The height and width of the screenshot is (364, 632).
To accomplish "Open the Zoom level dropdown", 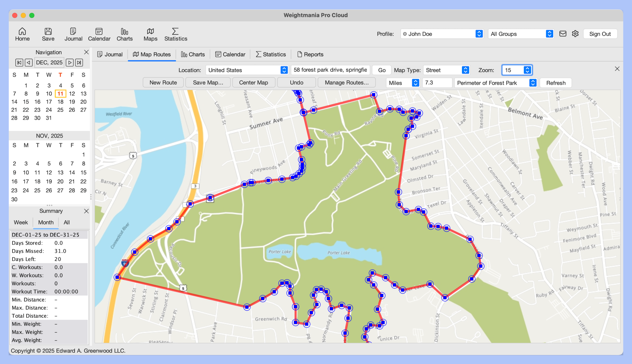I will click(x=517, y=70).
